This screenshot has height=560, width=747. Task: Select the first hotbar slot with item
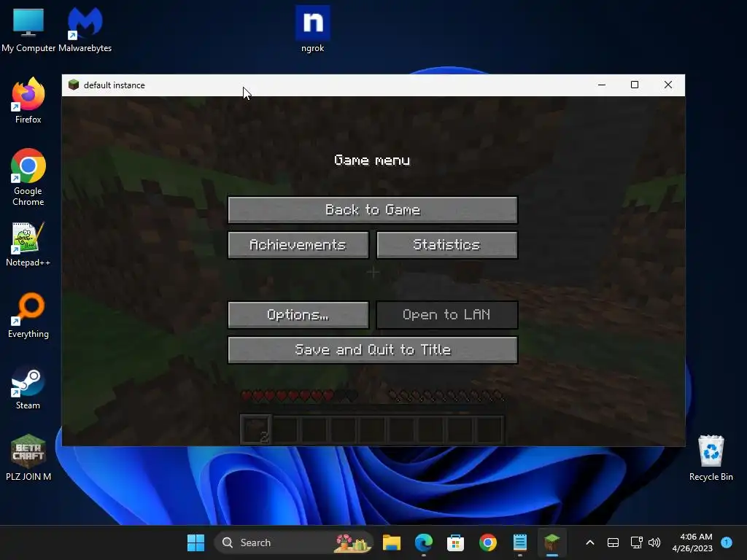[256, 429]
